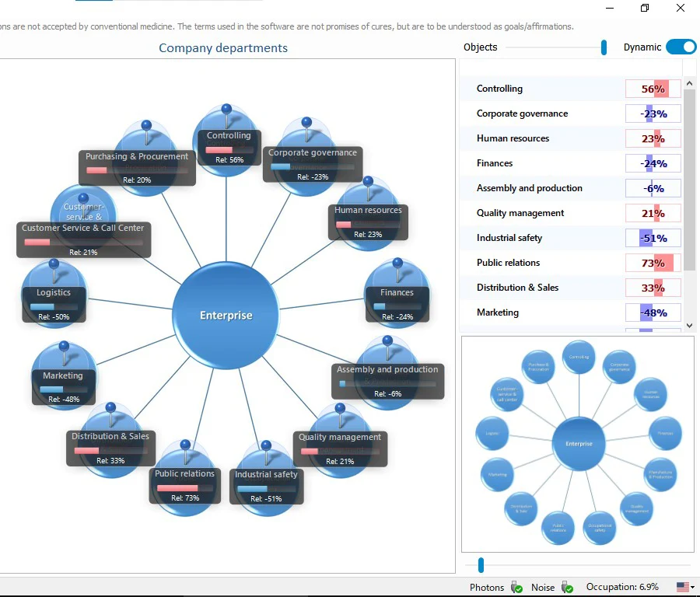This screenshot has height=597, width=700.
Task: Click the Distribution & Sales label box
Action: click(x=110, y=448)
